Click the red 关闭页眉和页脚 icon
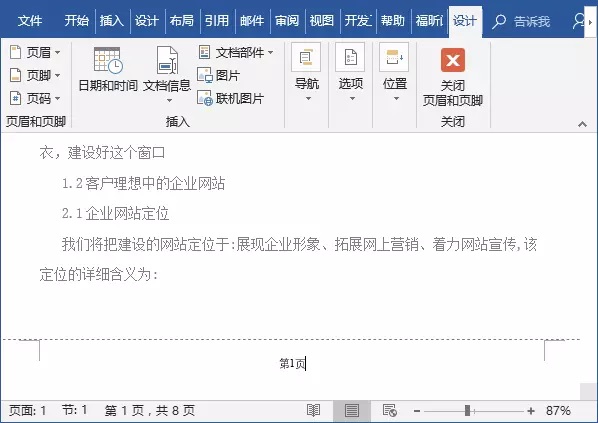The image size is (598, 423). [453, 60]
